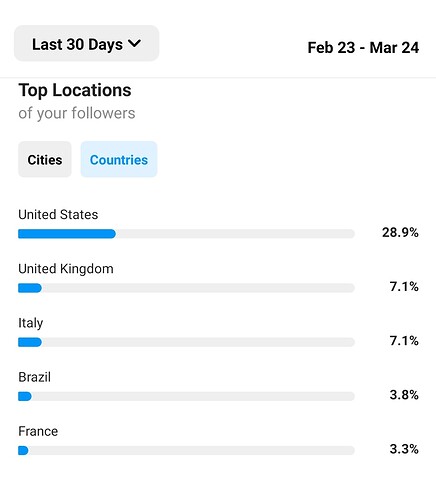Select the United Kingdom label
This screenshot has width=436, height=500.
click(x=66, y=269)
